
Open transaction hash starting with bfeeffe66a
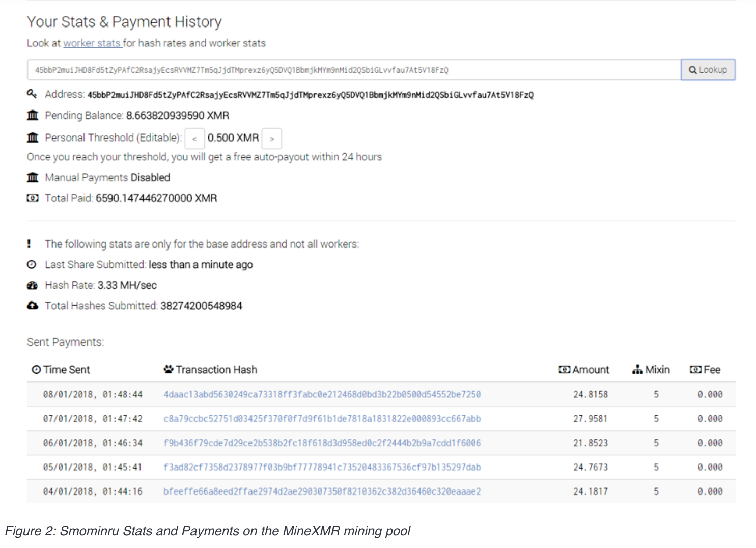coord(322,491)
